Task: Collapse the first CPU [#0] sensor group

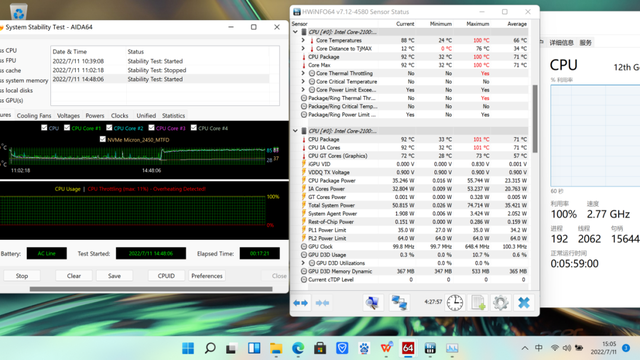Action: click(x=296, y=32)
